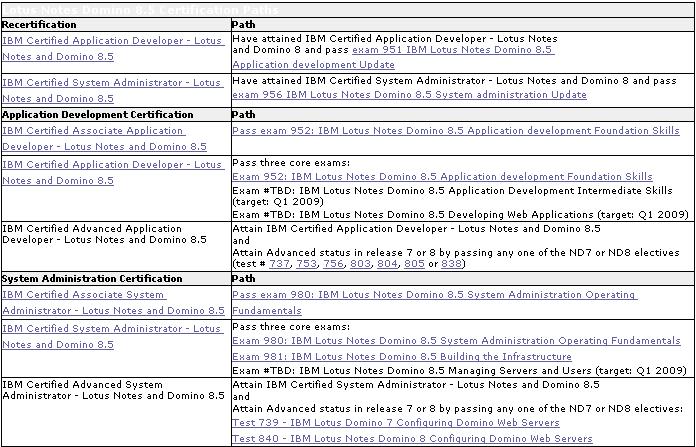Open elective test 737 link

[x=280, y=264]
